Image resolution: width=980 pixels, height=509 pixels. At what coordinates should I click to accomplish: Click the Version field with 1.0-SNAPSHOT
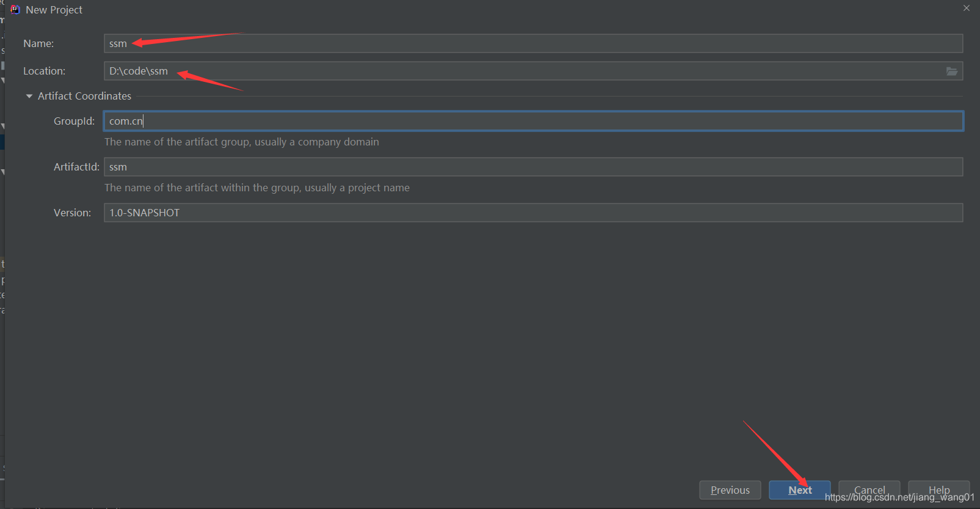(533, 213)
